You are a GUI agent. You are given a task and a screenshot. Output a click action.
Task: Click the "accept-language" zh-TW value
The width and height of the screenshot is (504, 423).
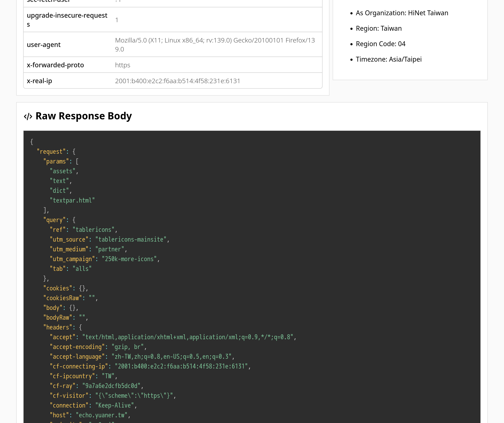pyautogui.click(x=171, y=356)
